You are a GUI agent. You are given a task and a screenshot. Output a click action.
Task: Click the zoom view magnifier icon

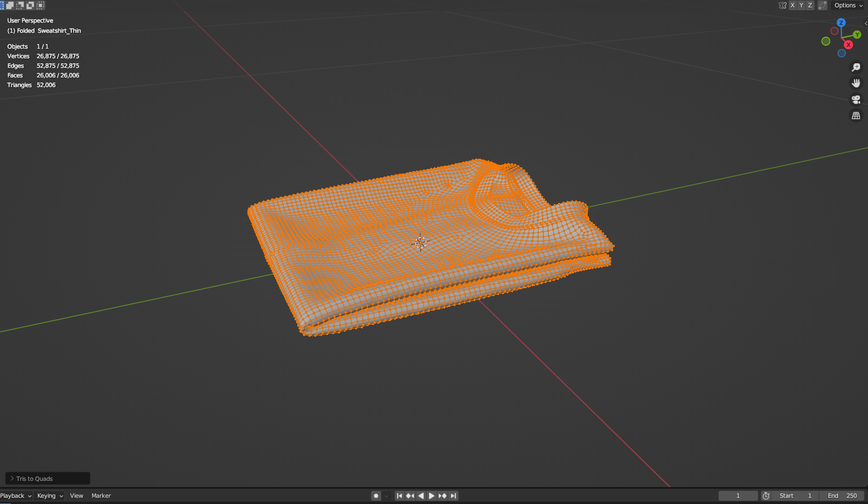[x=856, y=67]
